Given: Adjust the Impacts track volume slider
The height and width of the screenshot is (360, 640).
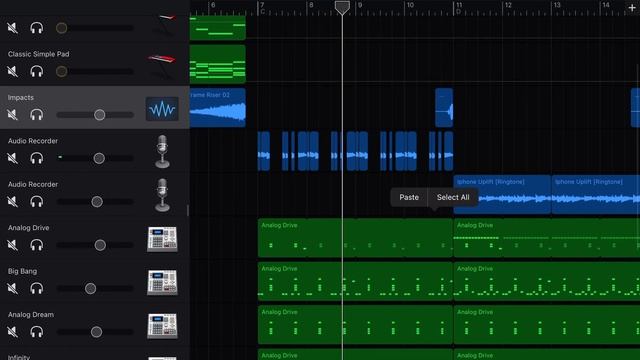Looking at the screenshot, I should point(95,115).
